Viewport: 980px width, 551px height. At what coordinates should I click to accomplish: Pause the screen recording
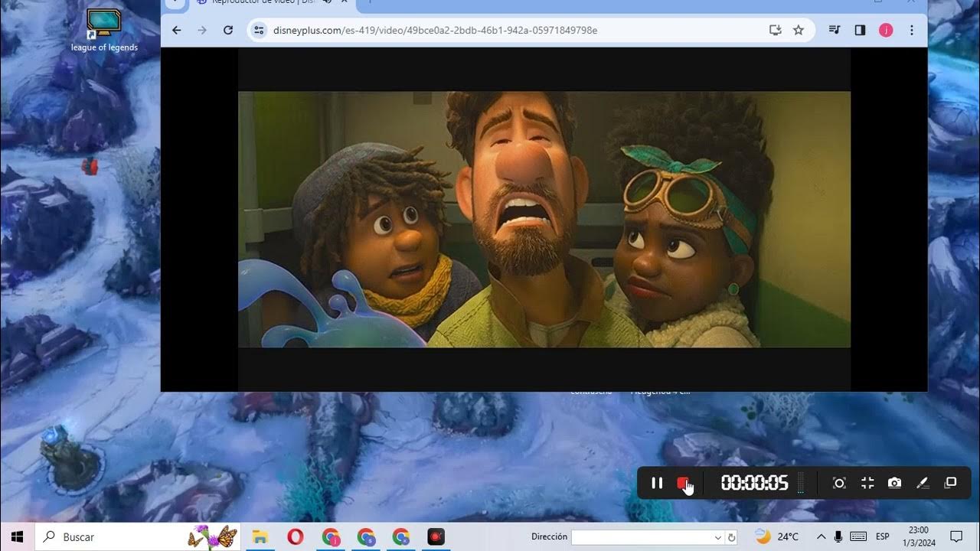click(x=656, y=483)
